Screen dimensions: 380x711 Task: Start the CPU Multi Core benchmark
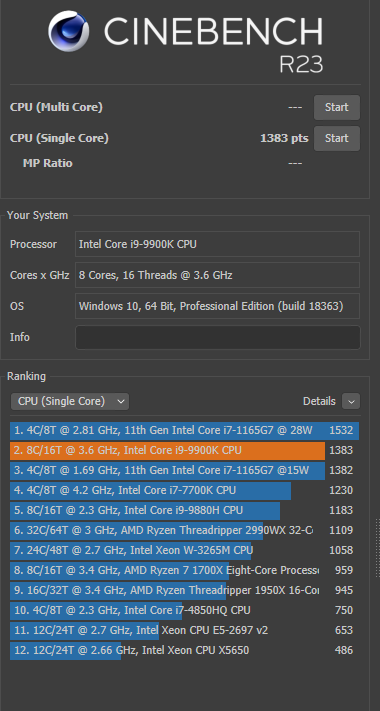(x=337, y=107)
